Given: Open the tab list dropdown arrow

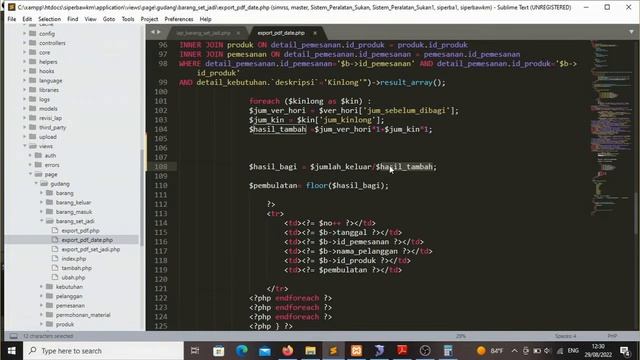Looking at the screenshot, I should (x=631, y=32).
